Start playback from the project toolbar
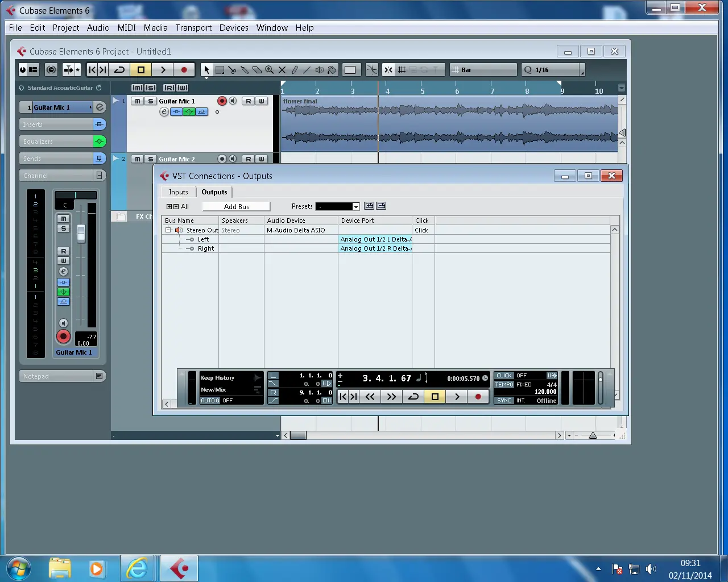The height and width of the screenshot is (582, 728). pos(163,70)
